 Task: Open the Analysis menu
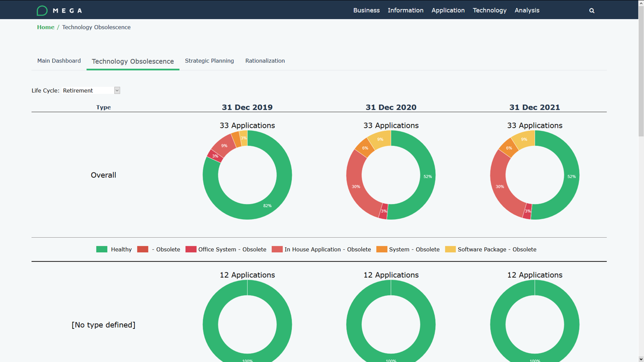tap(527, 10)
